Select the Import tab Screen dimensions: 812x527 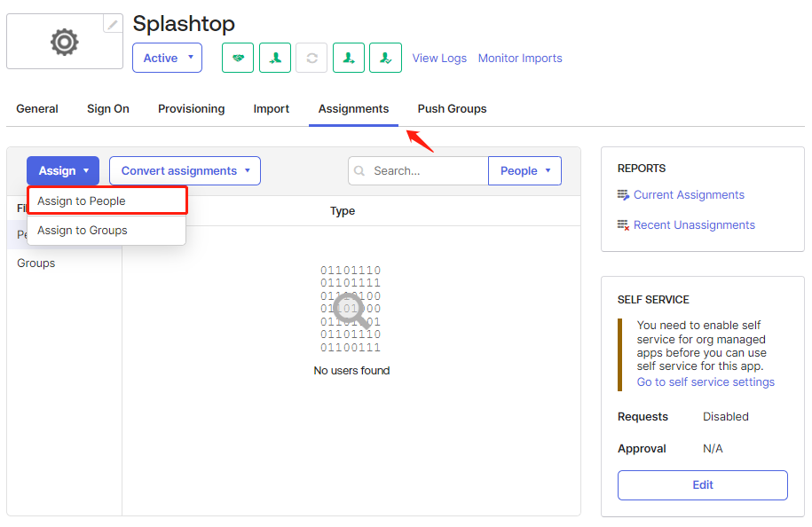tap(272, 109)
